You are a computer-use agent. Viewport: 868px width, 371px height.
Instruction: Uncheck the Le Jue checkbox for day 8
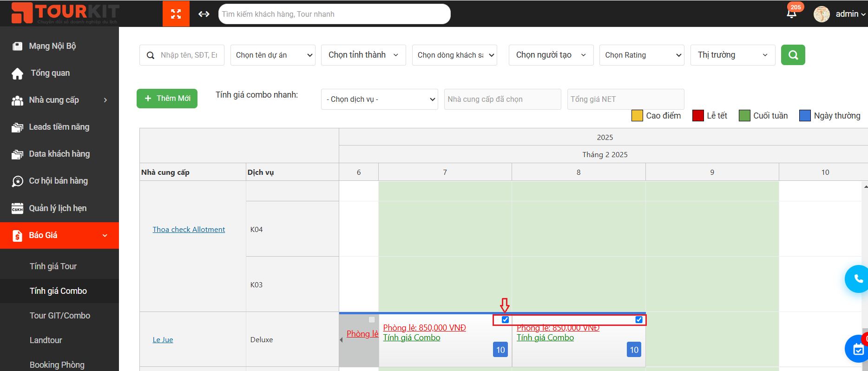(x=639, y=319)
